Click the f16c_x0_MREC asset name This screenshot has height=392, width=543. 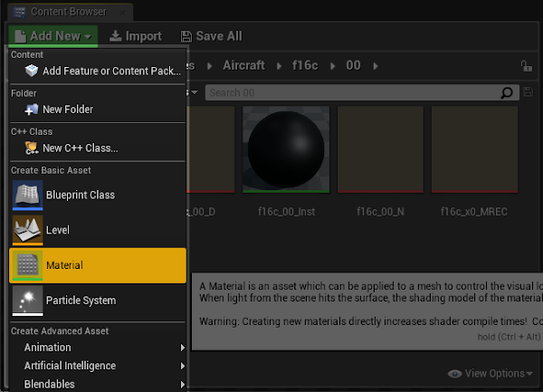click(x=474, y=212)
